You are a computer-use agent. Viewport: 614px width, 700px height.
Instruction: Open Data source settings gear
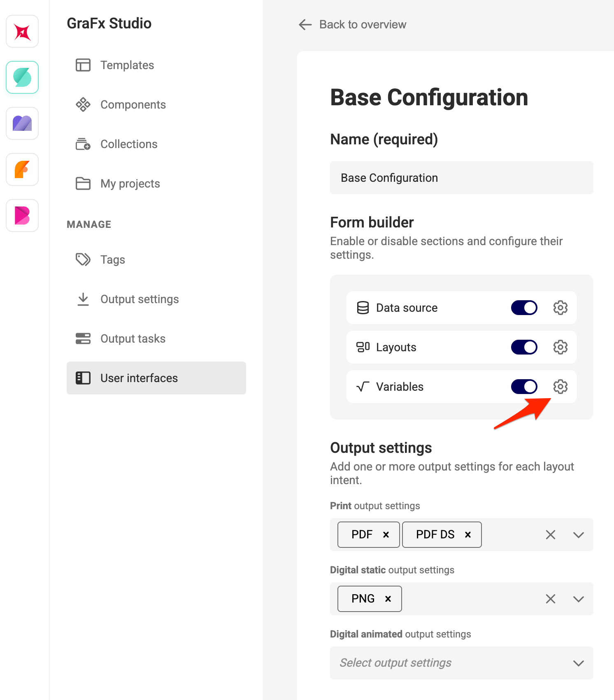561,308
